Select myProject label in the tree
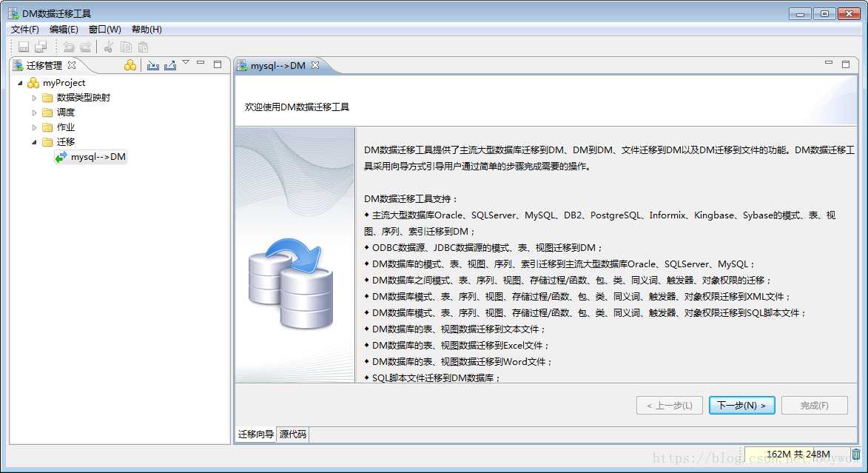The height and width of the screenshot is (473, 868). pyautogui.click(x=64, y=82)
